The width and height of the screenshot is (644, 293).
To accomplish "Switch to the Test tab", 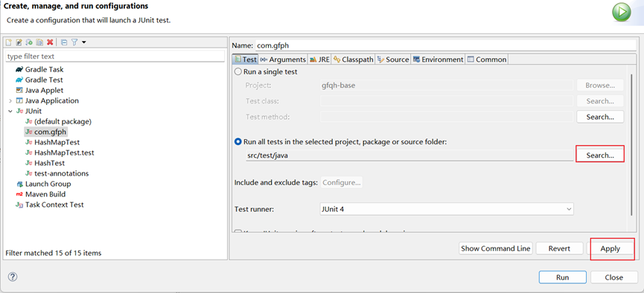I will tap(246, 59).
